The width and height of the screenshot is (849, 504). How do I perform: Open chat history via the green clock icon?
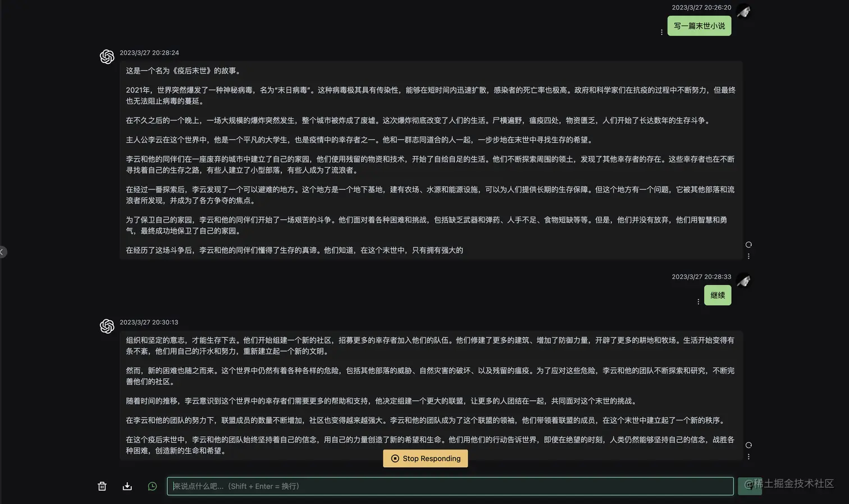coord(152,486)
